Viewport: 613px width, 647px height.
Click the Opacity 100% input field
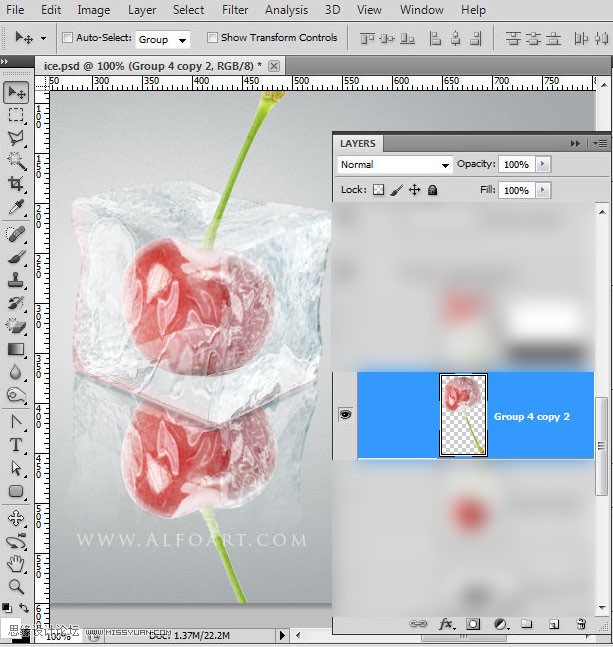(x=517, y=164)
